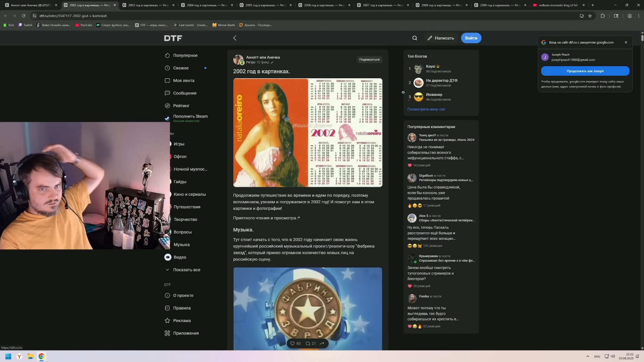Open the Свежее feed
Viewport: 644px width, 362px height.
click(181, 68)
